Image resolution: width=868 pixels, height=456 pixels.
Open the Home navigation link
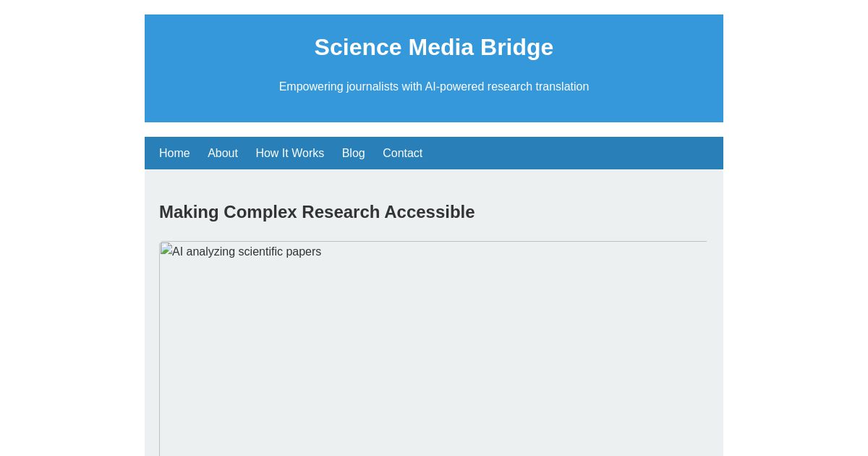coord(174,153)
